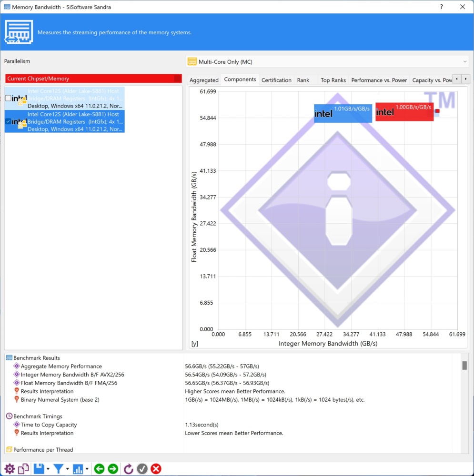Viewport: 474px width, 476px height.
Task: Click the Multi-Core Only memory chip icon
Action: click(x=192, y=61)
